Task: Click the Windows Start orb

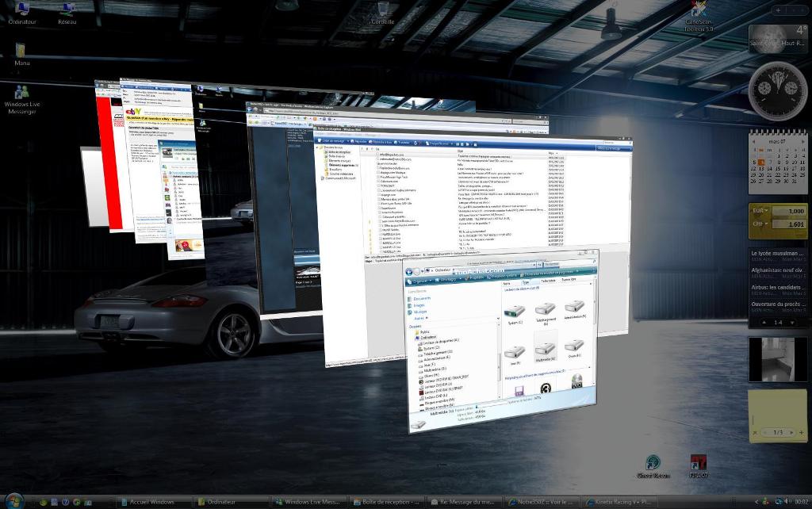Action: 13,501
